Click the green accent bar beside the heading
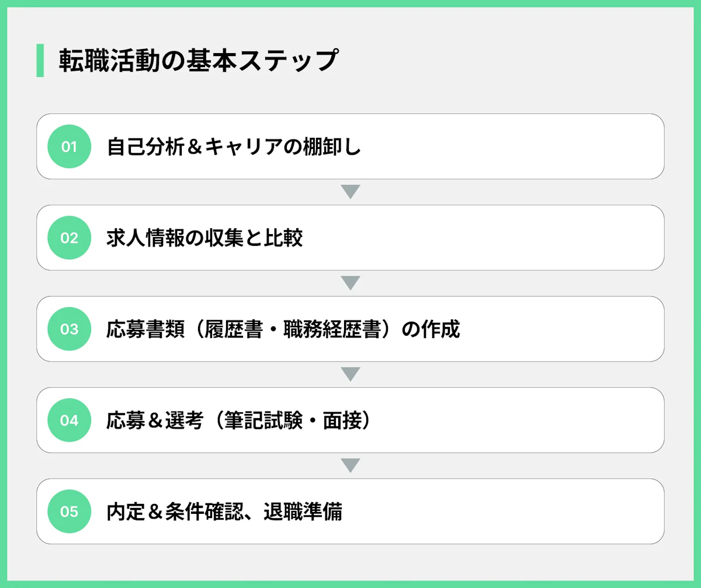 [x=40, y=60]
